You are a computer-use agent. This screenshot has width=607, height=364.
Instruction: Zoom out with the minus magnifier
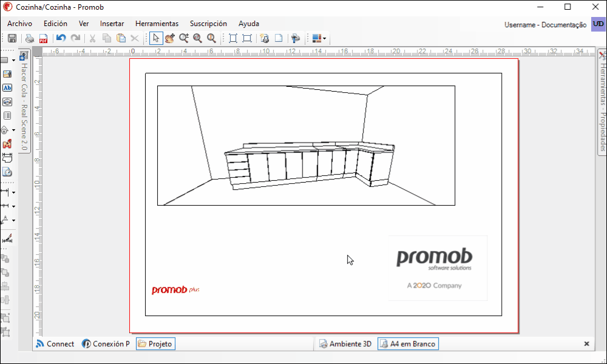pyautogui.click(x=197, y=38)
